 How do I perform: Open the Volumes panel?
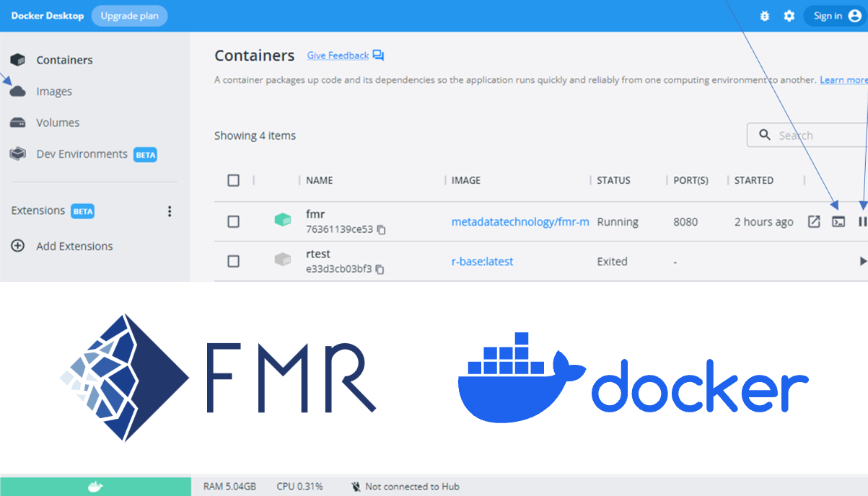click(x=59, y=122)
